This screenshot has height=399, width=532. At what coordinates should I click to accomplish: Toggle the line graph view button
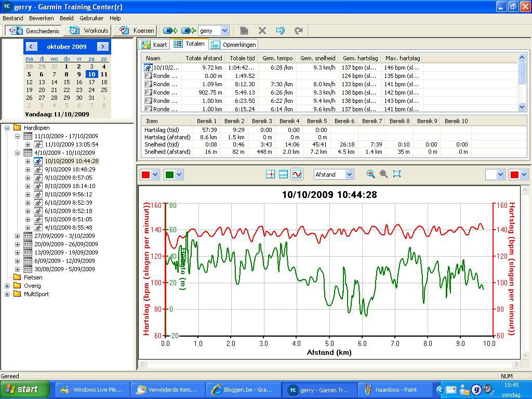(x=297, y=174)
